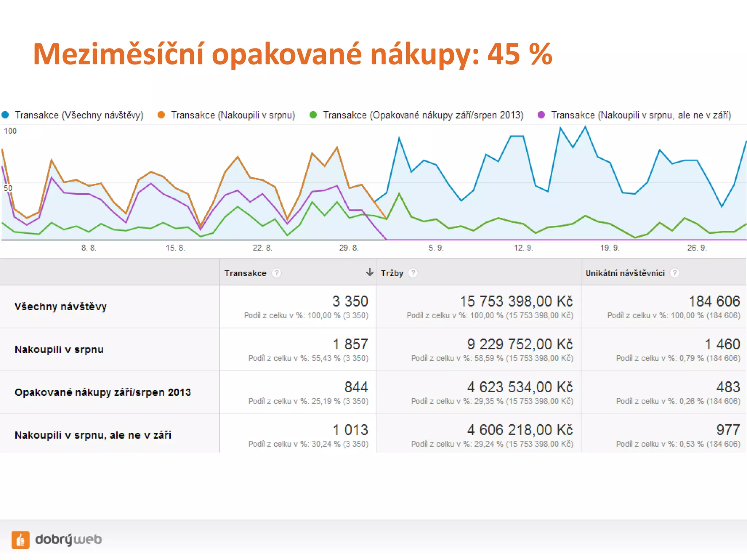Screen dimensions: 747x560
Task: Click the blue Všechny návštěvy legend dot
Action: pyautogui.click(x=5, y=115)
